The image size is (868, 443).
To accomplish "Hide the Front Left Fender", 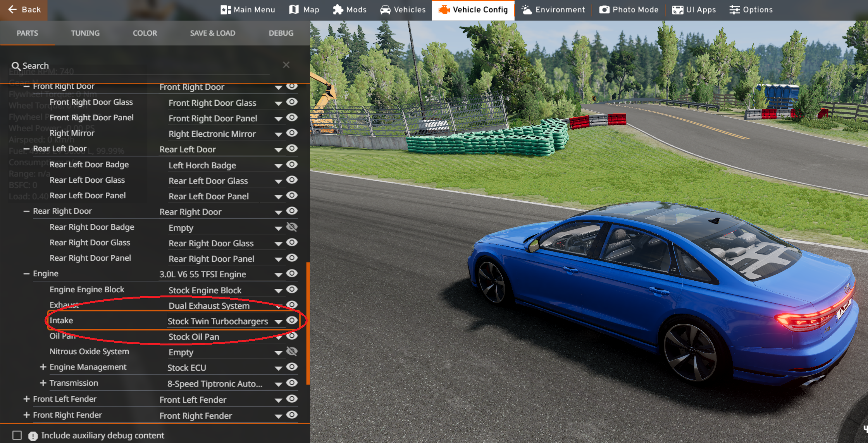I will [292, 398].
